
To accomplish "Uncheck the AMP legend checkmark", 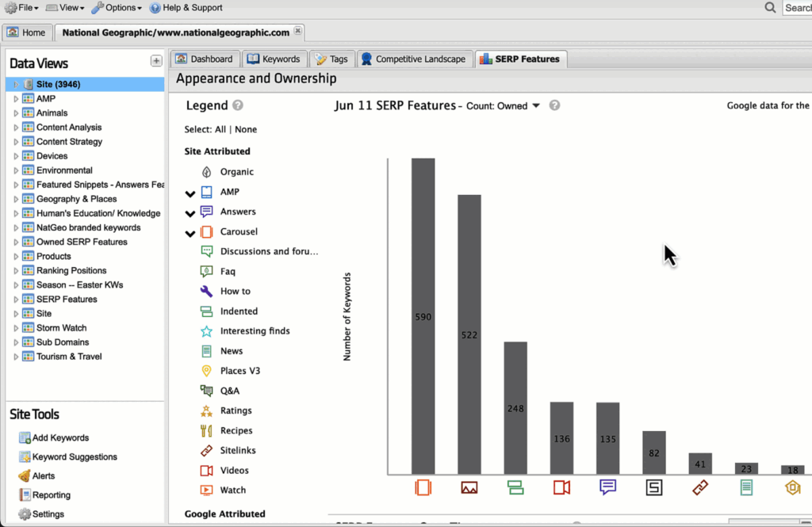I will (190, 193).
